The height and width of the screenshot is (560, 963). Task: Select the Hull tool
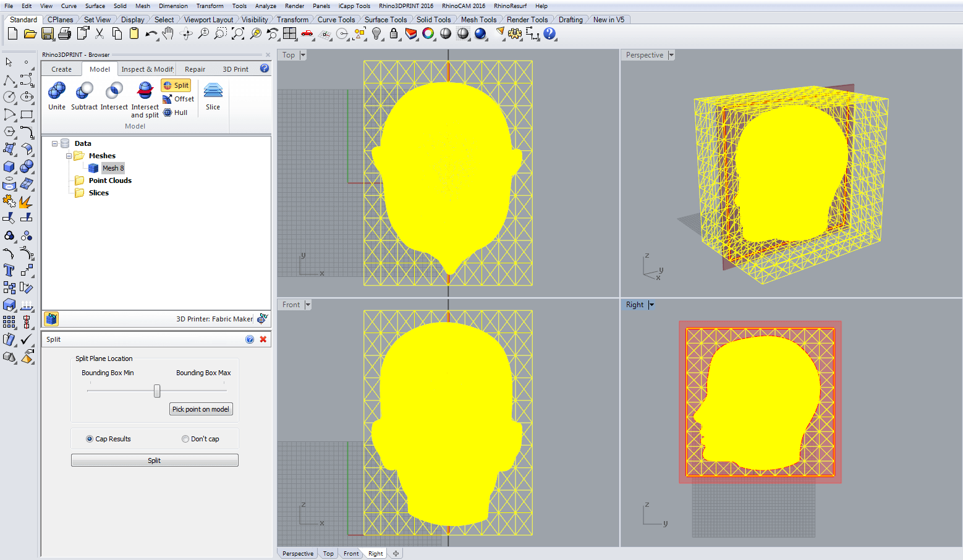[168, 112]
